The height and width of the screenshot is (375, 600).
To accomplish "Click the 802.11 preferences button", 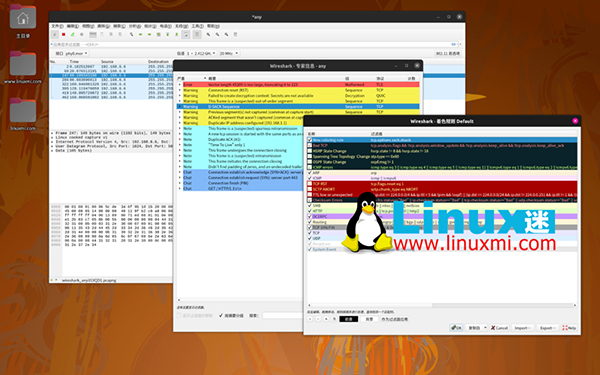I will pyautogui.click(x=448, y=53).
